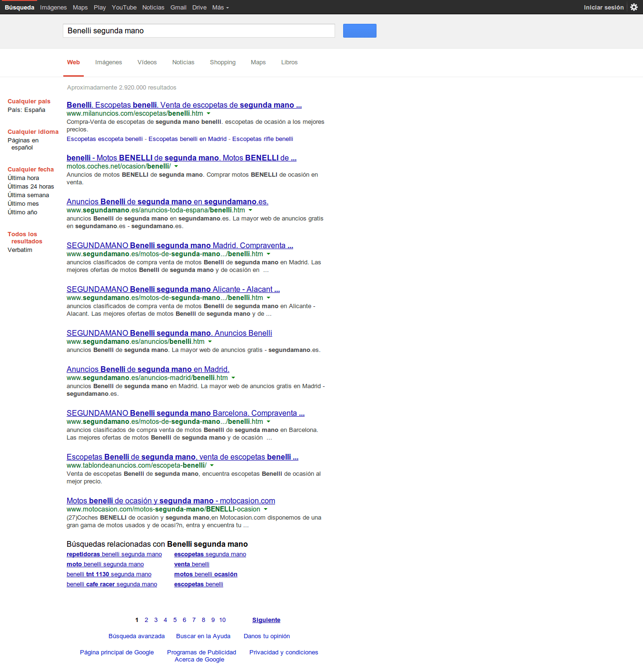
Task: Open related search benelli tnt 1130
Action: pyautogui.click(x=109, y=574)
